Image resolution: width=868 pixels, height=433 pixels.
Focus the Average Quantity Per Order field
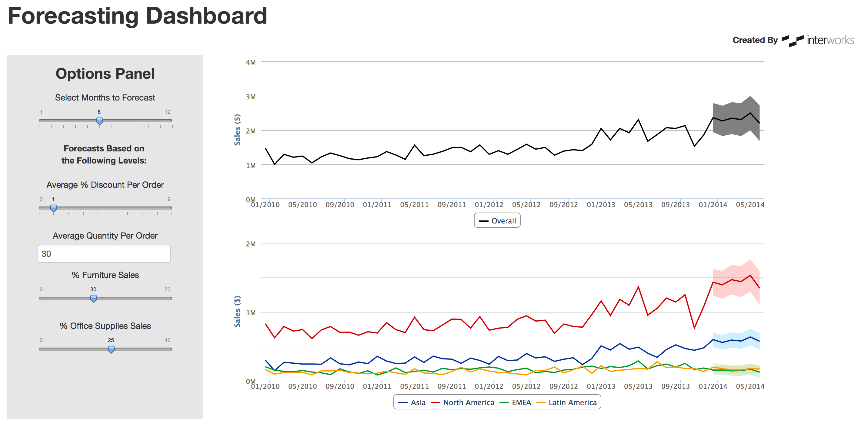coord(104,254)
